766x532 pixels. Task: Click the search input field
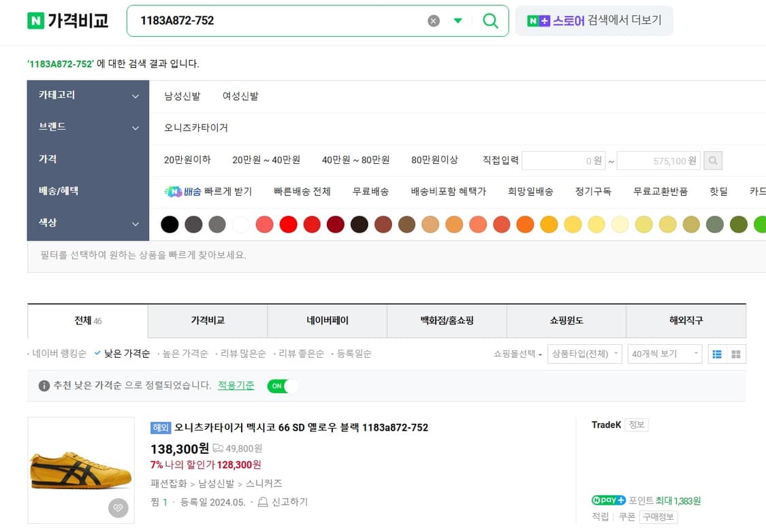click(x=272, y=20)
